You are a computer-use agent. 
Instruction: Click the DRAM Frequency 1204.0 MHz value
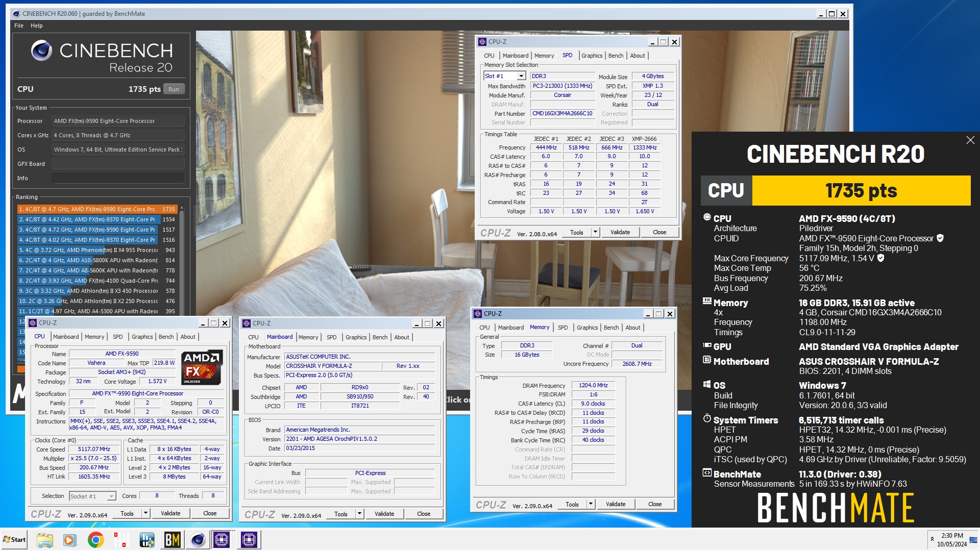coord(593,385)
